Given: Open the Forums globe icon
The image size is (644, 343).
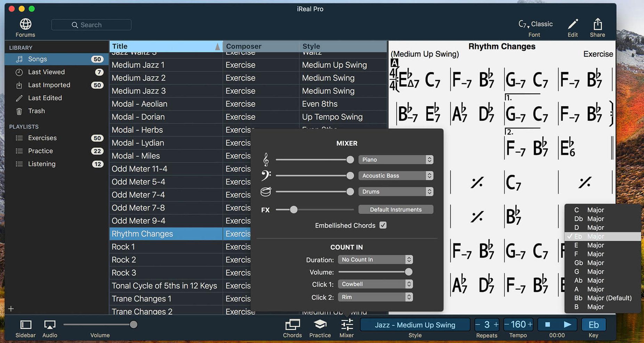Looking at the screenshot, I should [x=25, y=24].
